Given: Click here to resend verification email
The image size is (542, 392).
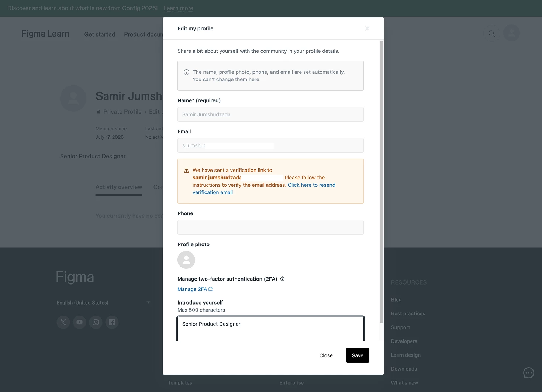Looking at the screenshot, I should pos(264,189).
